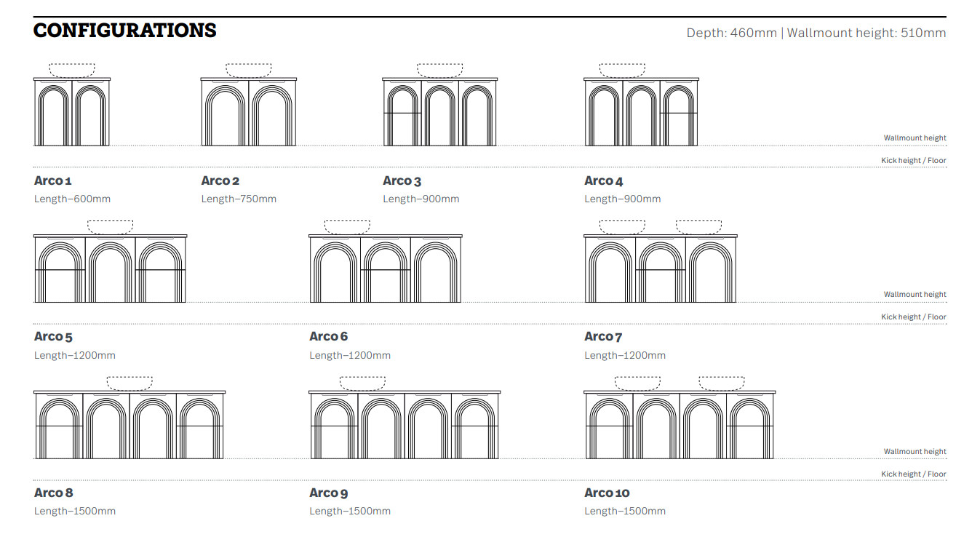This screenshot has width=980, height=537.
Task: Select the "Length–750mm" label
Action: coord(239,199)
